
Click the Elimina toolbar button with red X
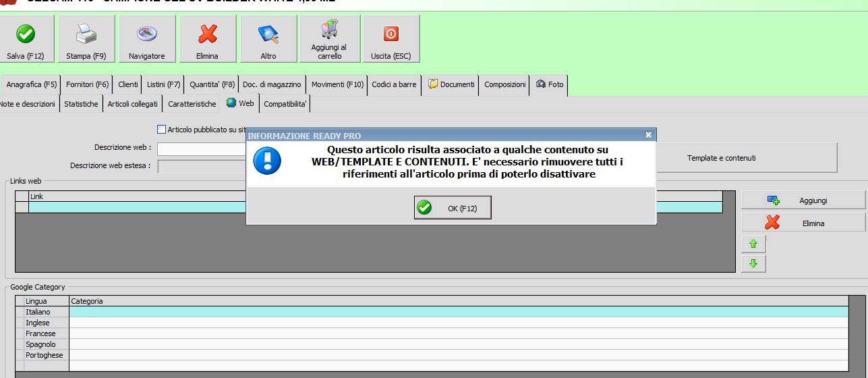pyautogui.click(x=207, y=39)
